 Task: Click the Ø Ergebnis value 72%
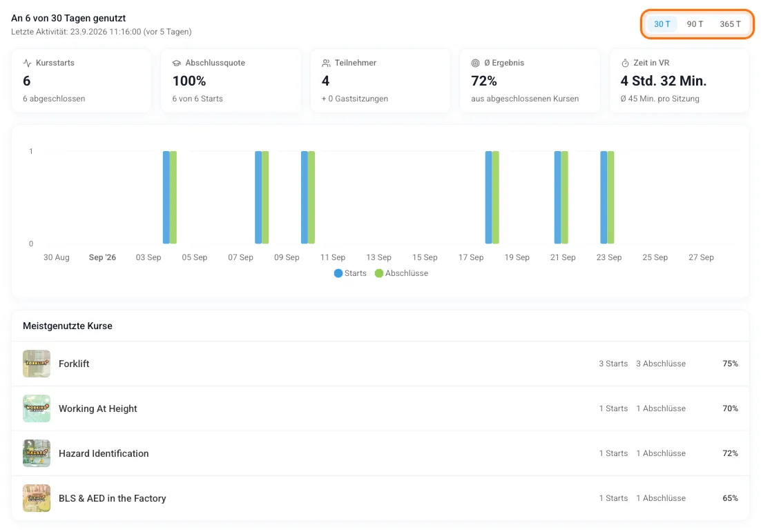click(x=484, y=81)
